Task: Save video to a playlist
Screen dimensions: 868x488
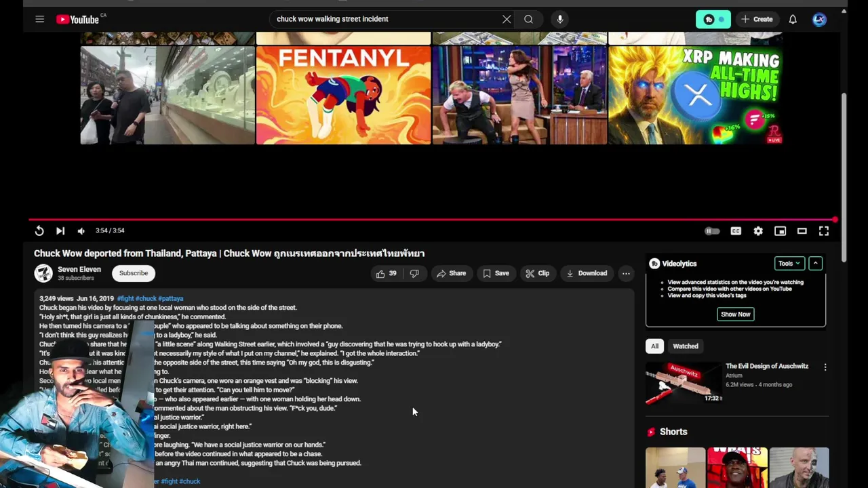Action: click(496, 273)
